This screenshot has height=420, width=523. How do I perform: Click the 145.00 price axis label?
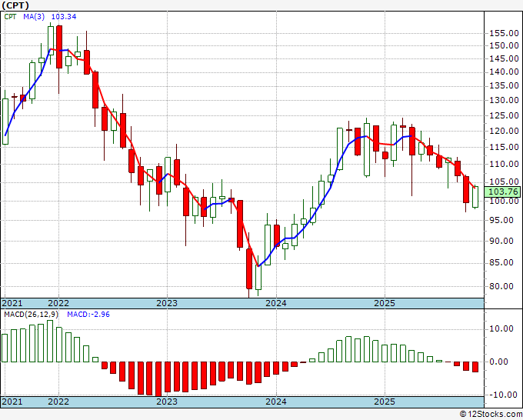pos(504,58)
